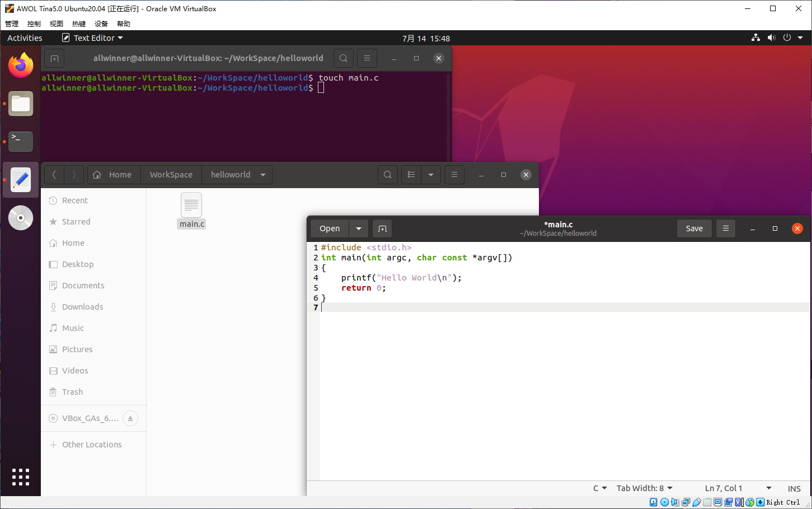This screenshot has height=509, width=812.
Task: Toggle the Starred view in the sidebar
Action: tap(76, 221)
